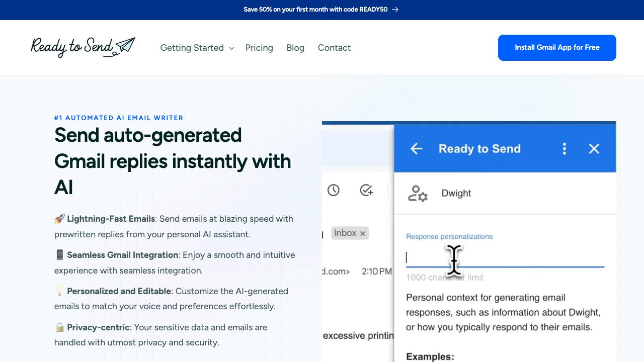Click the snooze clock icon

coord(334,190)
